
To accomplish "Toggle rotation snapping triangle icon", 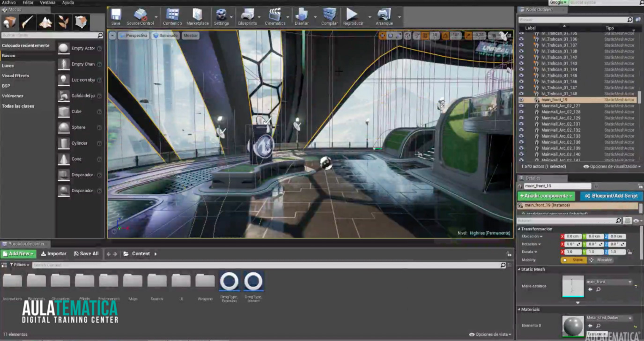I will point(444,36).
